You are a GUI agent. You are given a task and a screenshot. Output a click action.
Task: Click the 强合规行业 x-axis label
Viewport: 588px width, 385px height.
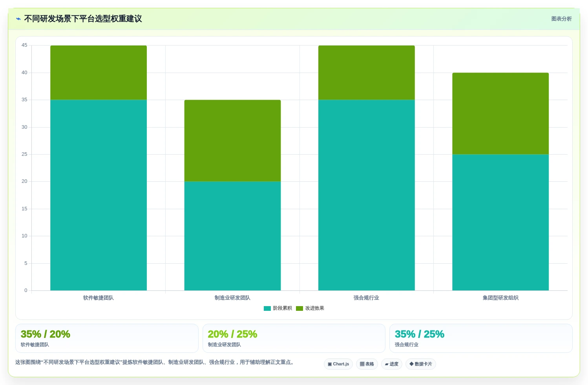click(366, 298)
